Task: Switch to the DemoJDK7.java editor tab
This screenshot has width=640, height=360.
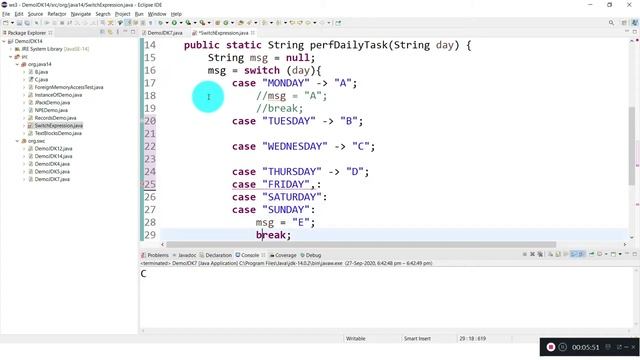Action: pyautogui.click(x=164, y=33)
